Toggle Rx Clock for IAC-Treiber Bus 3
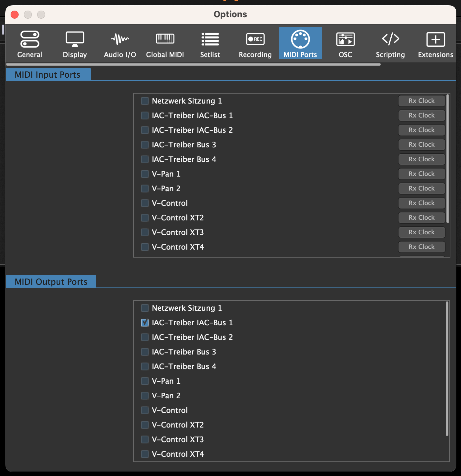Viewport: 461px width, 476px height. click(422, 145)
